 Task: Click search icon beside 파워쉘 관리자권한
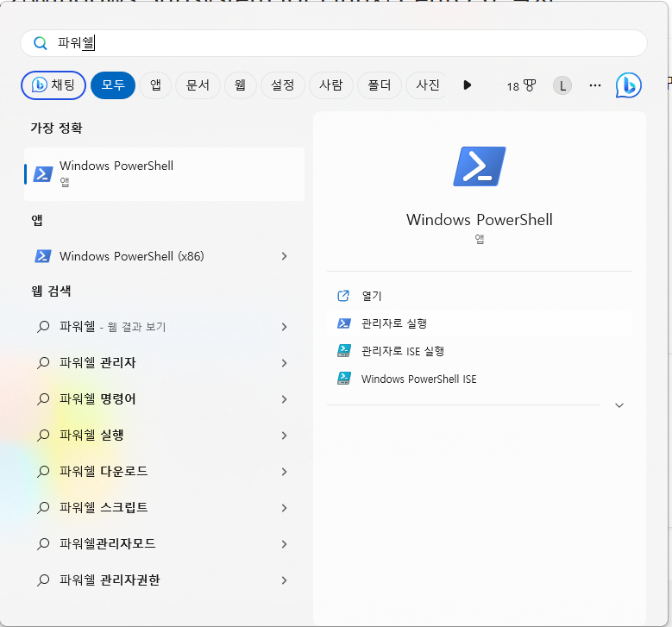43,580
